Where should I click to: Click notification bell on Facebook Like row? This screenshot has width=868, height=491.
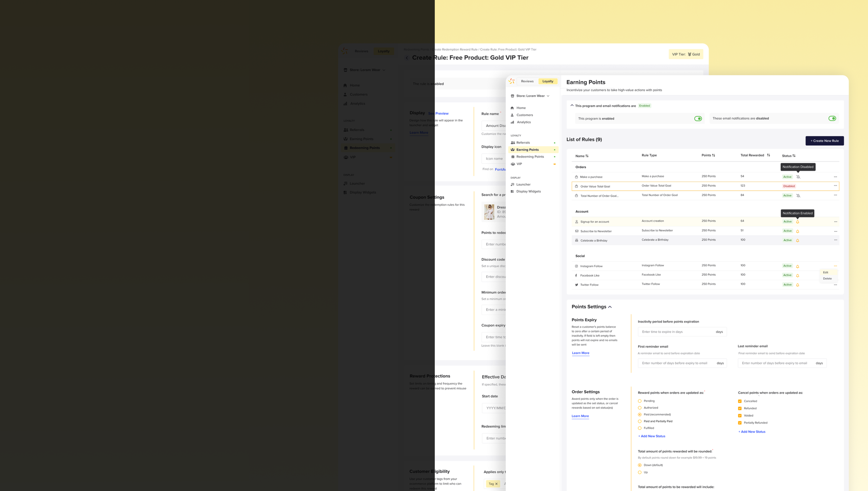(x=798, y=275)
